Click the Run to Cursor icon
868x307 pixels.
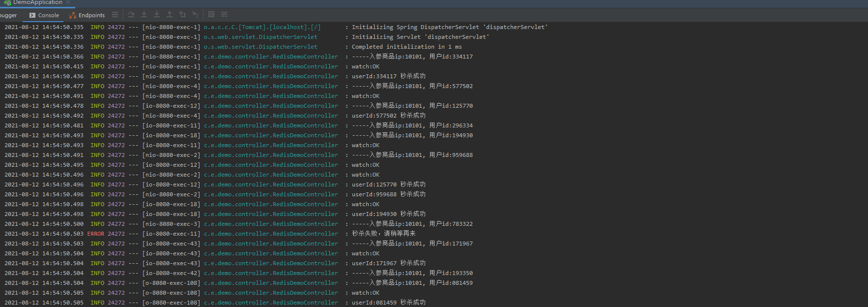tap(195, 15)
